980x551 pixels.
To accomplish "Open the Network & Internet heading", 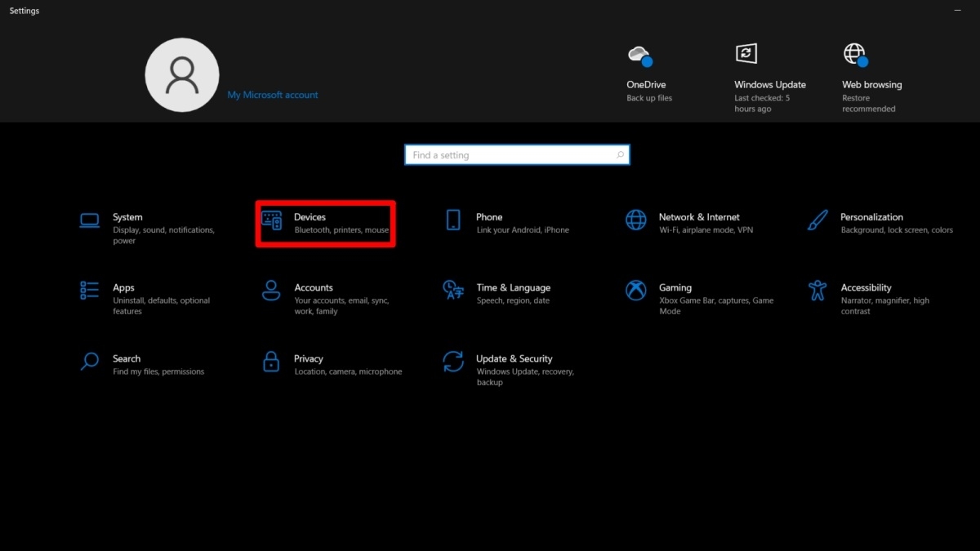I will 699,217.
